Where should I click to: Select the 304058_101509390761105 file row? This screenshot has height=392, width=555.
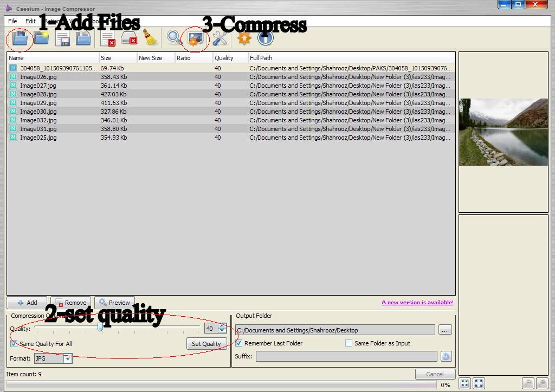coord(231,68)
